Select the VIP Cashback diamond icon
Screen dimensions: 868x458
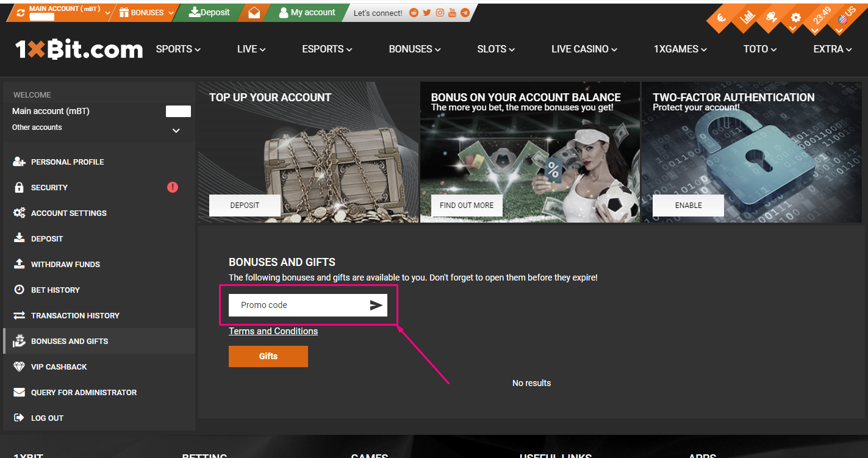pos(18,367)
